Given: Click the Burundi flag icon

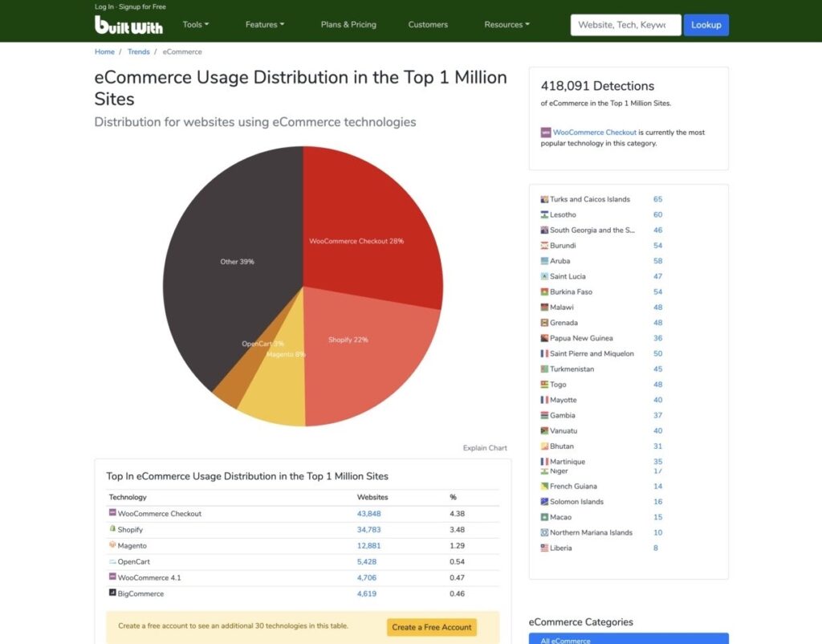Looking at the screenshot, I should click(545, 246).
